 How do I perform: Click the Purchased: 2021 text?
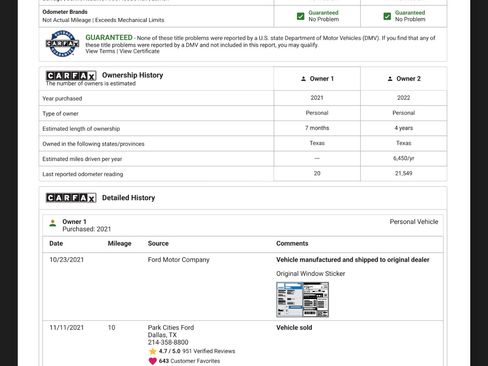(87, 229)
